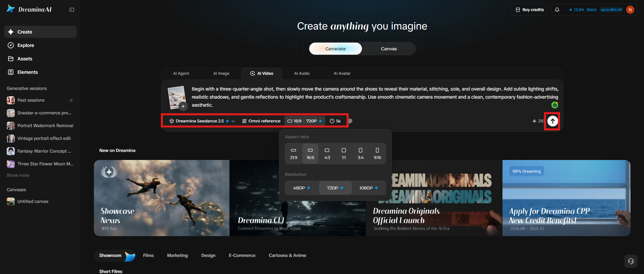
Task: Switch to Generate mode
Action: [335, 49]
